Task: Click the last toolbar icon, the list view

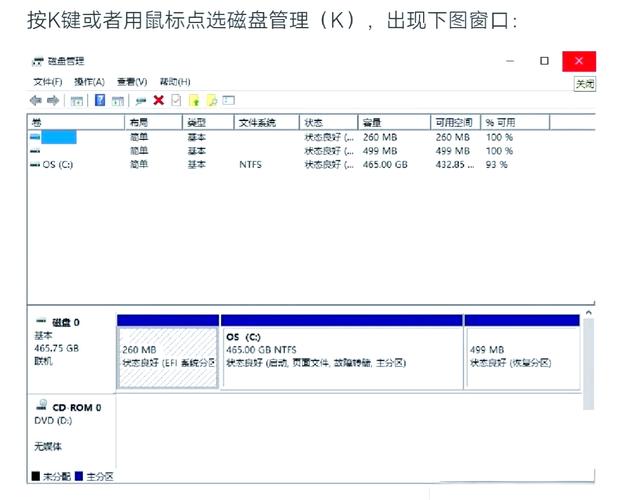Action: tap(229, 100)
